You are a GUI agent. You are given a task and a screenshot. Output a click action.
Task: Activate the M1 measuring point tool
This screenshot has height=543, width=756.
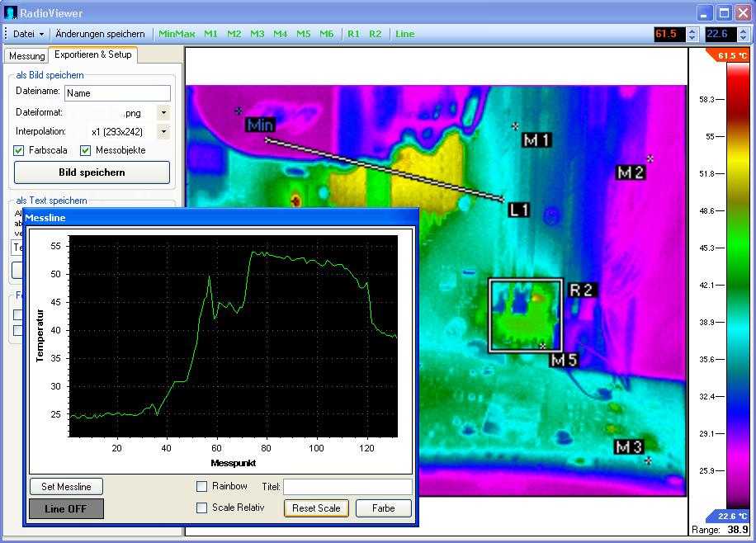pyautogui.click(x=211, y=34)
